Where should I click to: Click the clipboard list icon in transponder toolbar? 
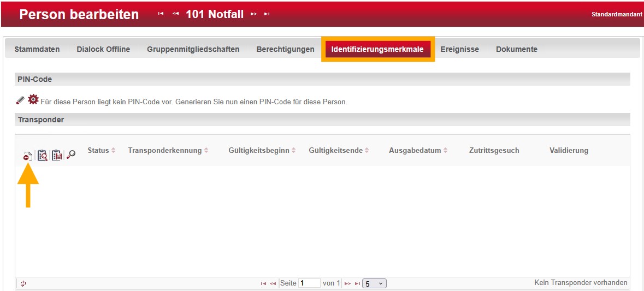pyautogui.click(x=57, y=156)
